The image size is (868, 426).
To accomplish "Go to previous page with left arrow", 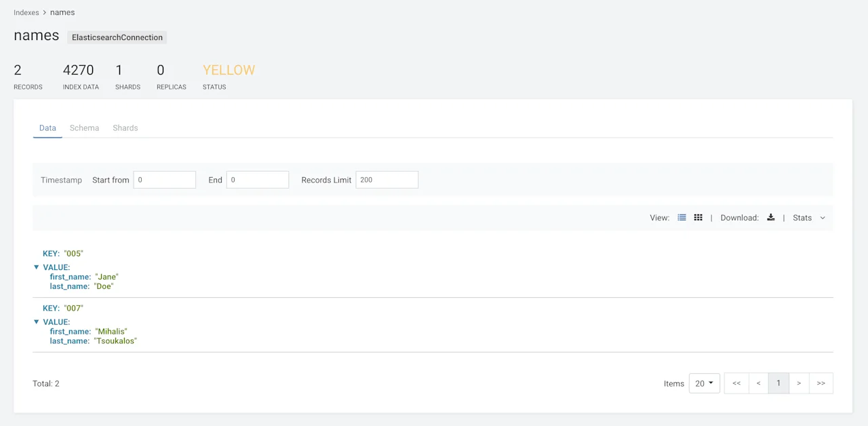I will (758, 383).
